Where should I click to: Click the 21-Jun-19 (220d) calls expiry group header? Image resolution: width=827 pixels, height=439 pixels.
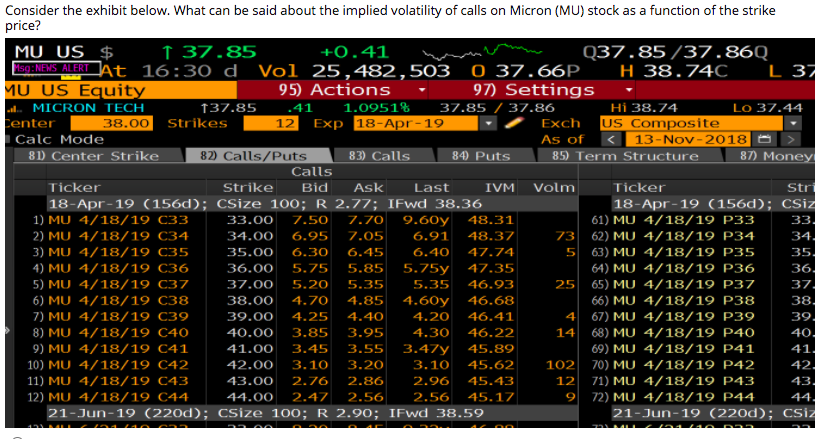pos(312,413)
